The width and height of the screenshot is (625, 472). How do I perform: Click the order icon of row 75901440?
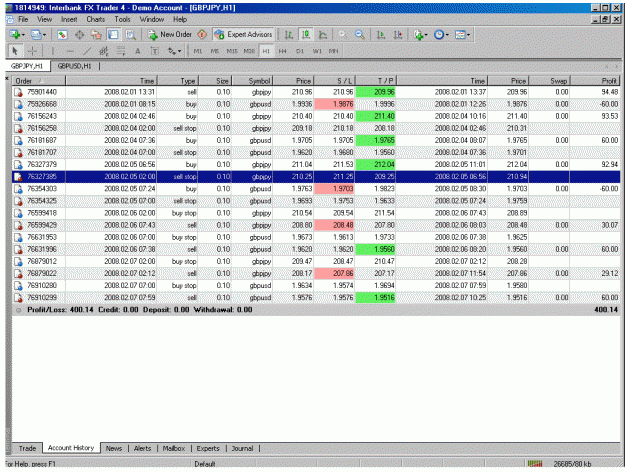pyautogui.click(x=18, y=92)
